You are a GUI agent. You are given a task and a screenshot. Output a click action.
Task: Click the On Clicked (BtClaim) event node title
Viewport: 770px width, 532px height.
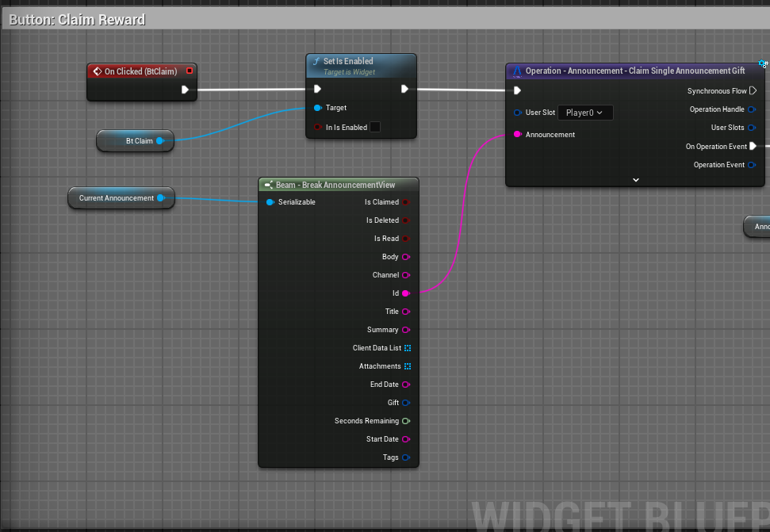pyautogui.click(x=140, y=71)
